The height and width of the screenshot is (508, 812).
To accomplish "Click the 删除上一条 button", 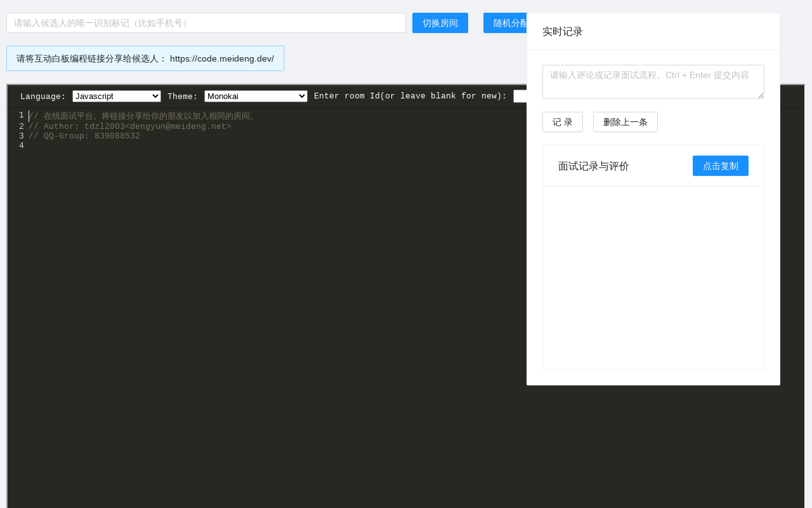I will [x=625, y=122].
